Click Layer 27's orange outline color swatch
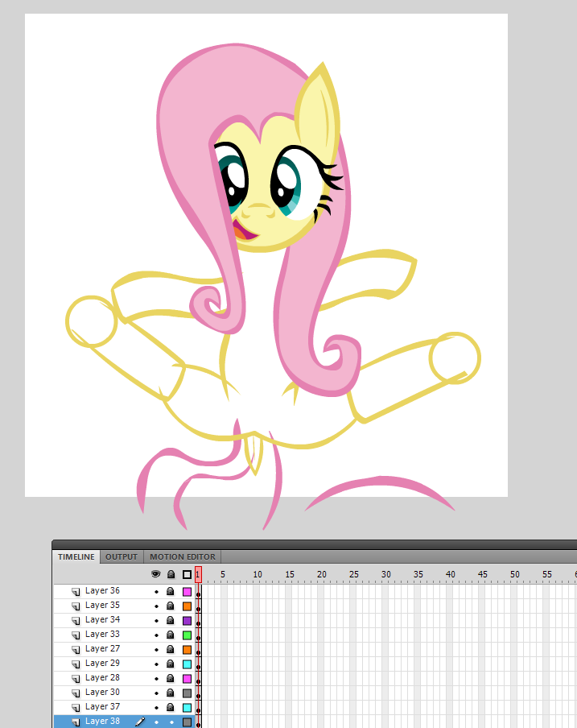Screen dimensions: 577x728 187,650
